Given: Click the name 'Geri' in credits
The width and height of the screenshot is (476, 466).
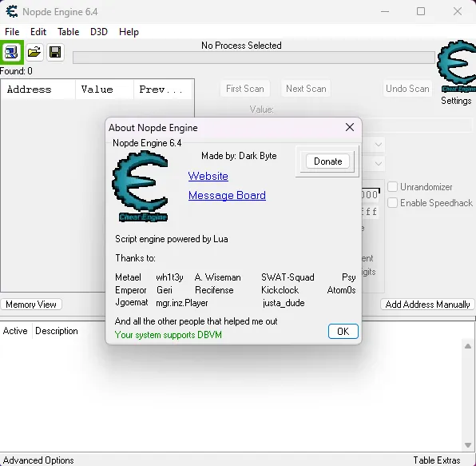Looking at the screenshot, I should click(x=165, y=290).
